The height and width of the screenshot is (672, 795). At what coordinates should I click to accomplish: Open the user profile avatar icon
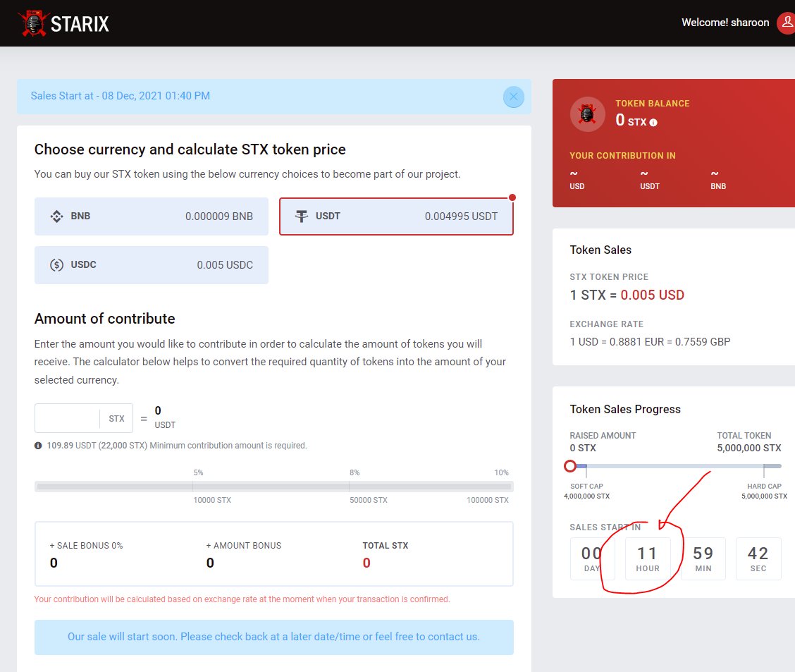click(x=787, y=23)
